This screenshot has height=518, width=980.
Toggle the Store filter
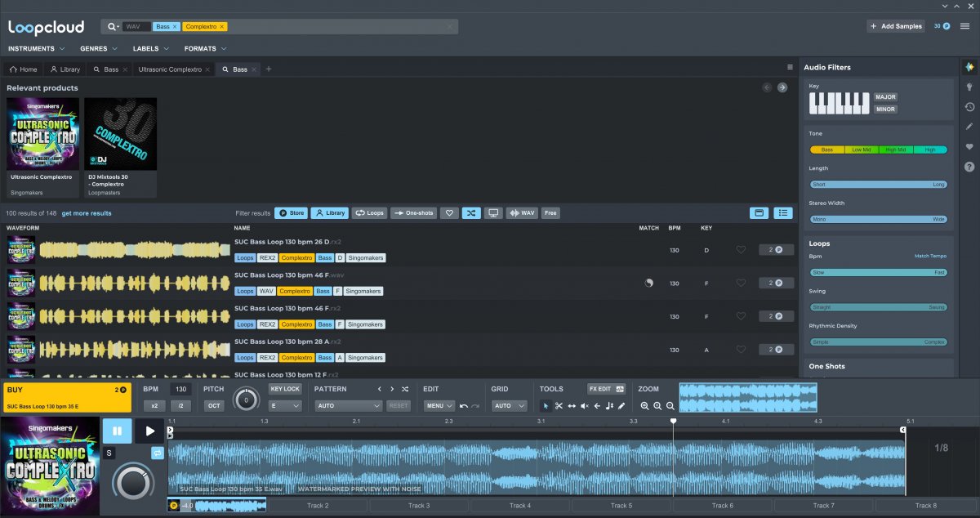point(291,213)
